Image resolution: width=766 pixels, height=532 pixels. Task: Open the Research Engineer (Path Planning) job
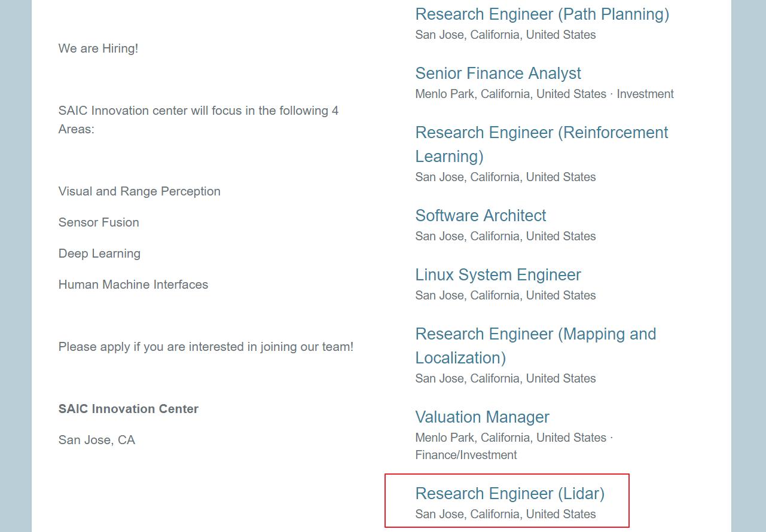(x=542, y=14)
